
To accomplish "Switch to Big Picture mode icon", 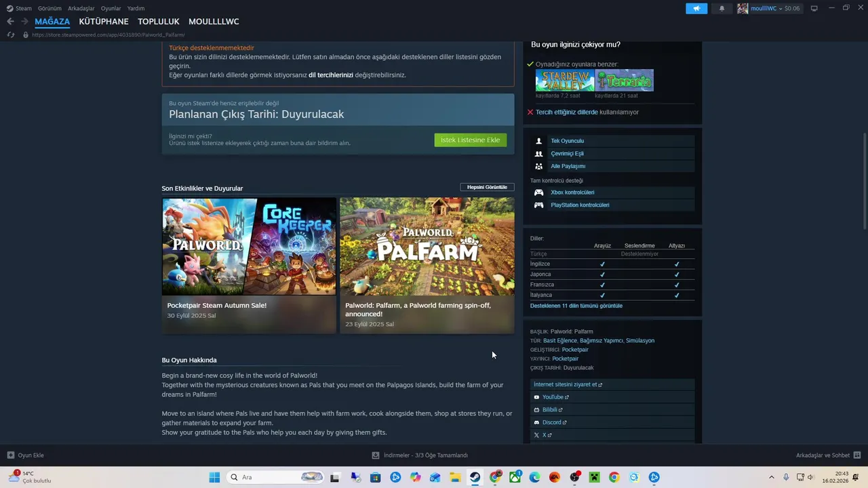I will click(814, 8).
